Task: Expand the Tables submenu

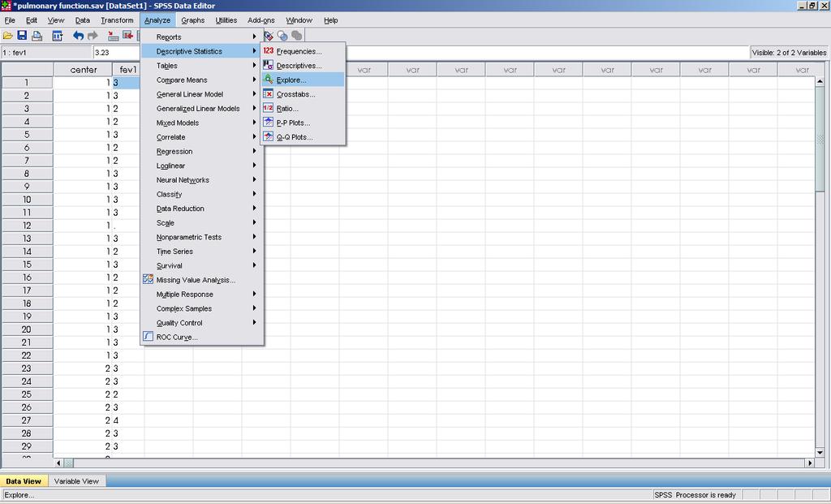Action: [x=201, y=66]
